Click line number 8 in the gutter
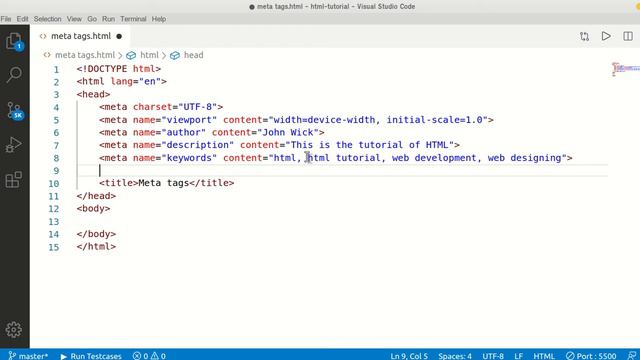The height and width of the screenshot is (360, 640). tap(56, 158)
